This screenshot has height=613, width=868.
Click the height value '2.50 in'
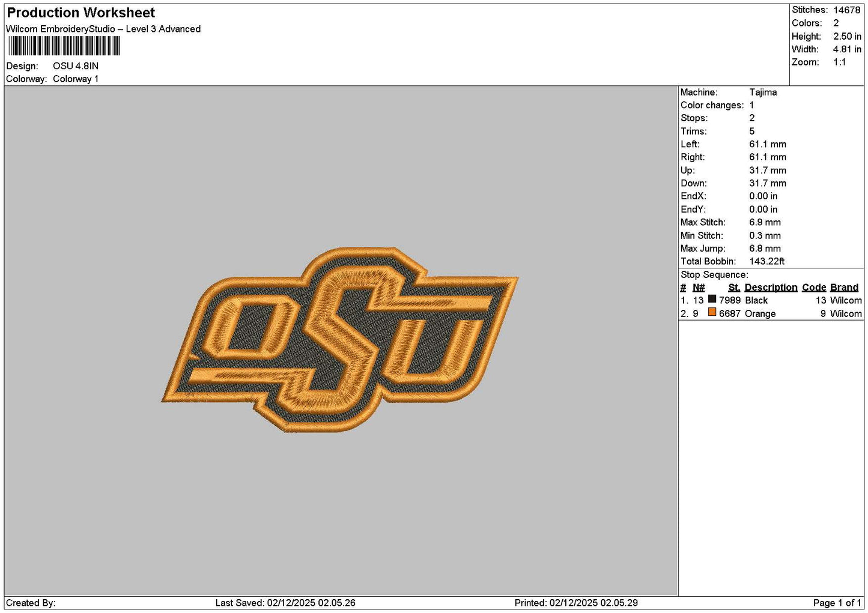[x=847, y=37]
